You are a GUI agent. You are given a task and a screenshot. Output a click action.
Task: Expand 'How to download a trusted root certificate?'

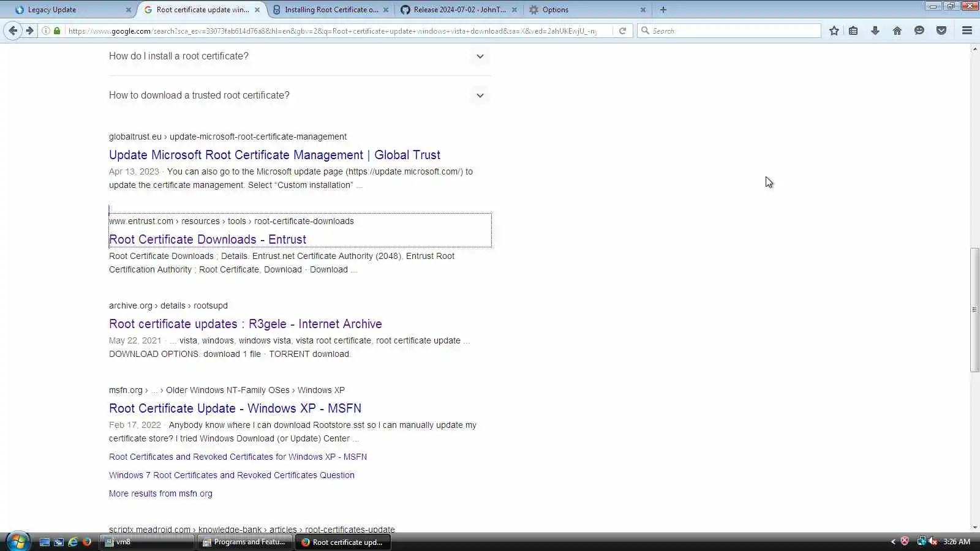tap(300, 96)
